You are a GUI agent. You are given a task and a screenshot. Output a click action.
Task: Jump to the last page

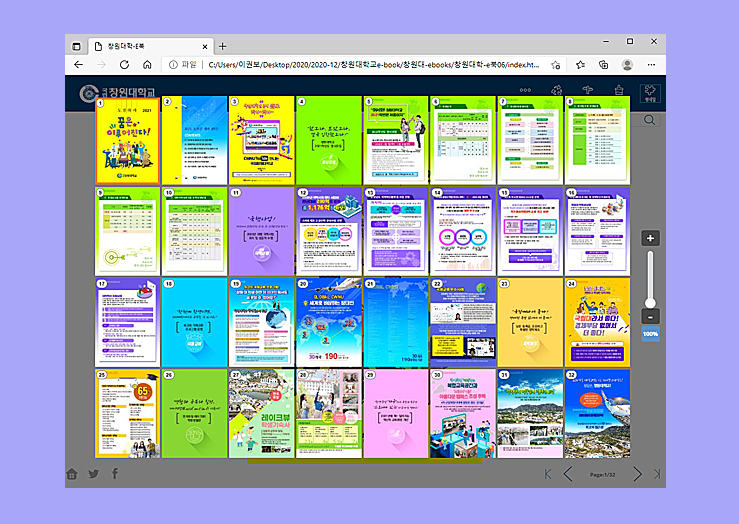(x=657, y=473)
